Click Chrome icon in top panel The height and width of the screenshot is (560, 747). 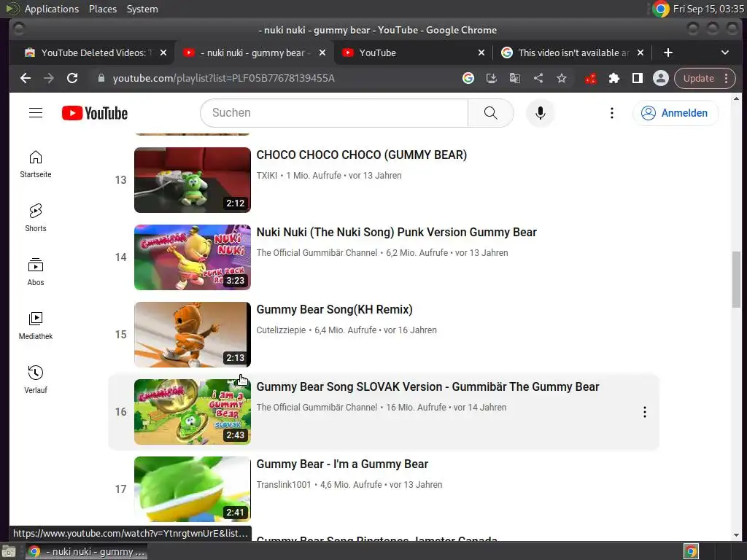point(661,9)
